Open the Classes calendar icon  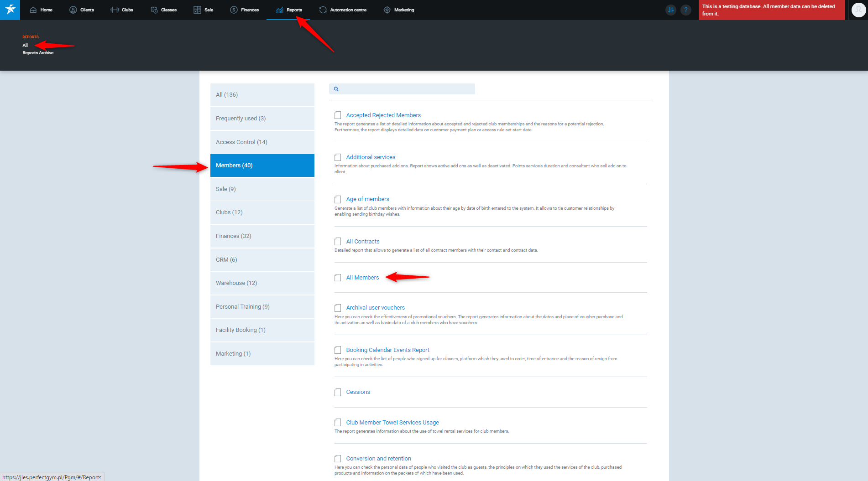point(154,10)
